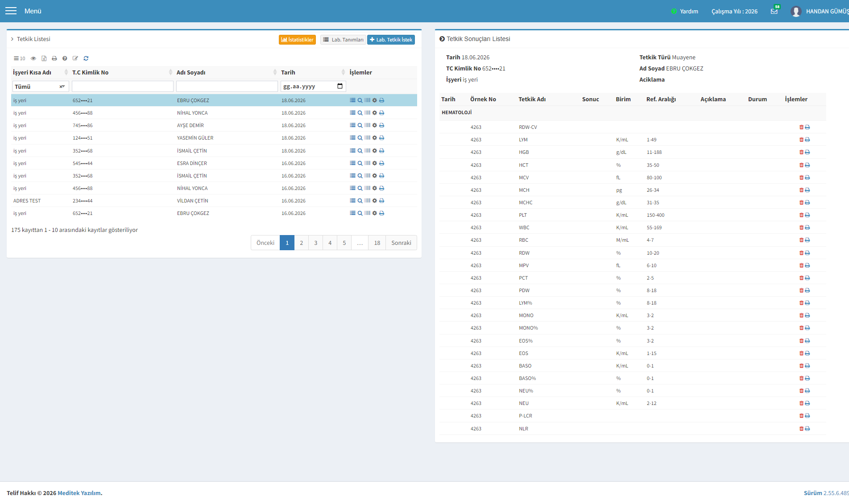
Task: Open the mail notifications icon
Action: [x=774, y=11]
